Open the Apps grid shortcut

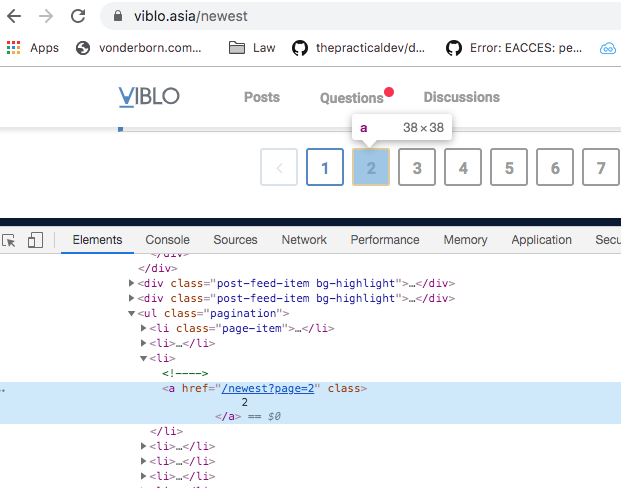click(x=33, y=47)
